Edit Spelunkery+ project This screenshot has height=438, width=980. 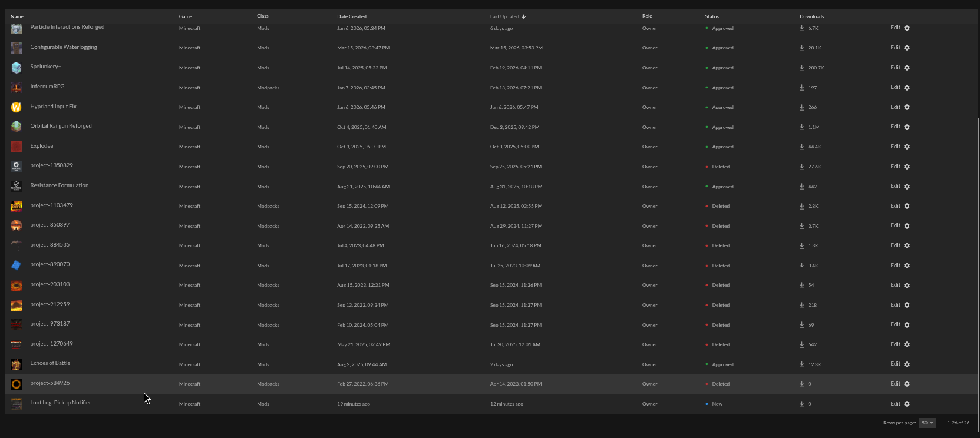tap(895, 68)
